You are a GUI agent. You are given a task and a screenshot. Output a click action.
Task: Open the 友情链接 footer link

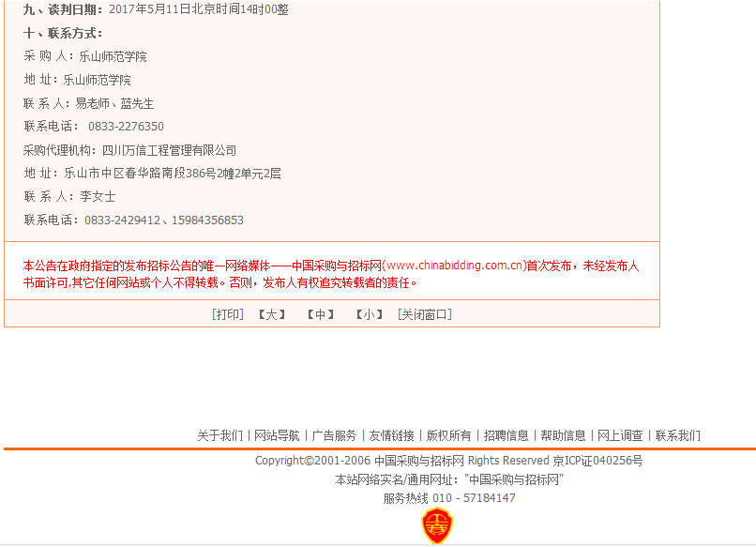[391, 435]
